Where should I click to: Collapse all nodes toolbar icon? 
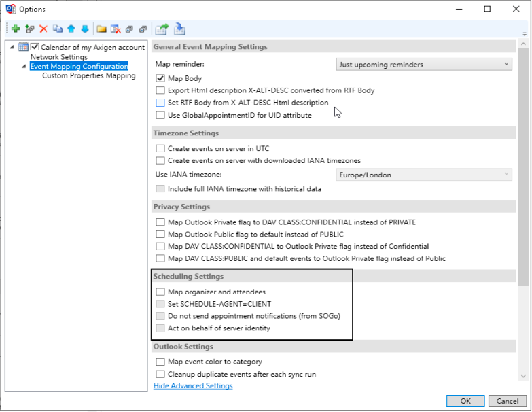tap(143, 29)
